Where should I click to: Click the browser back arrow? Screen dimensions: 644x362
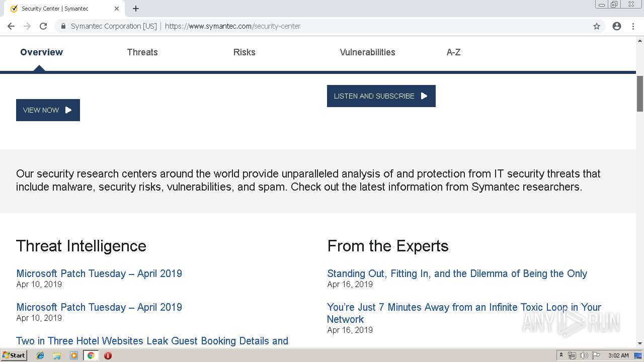[11, 26]
